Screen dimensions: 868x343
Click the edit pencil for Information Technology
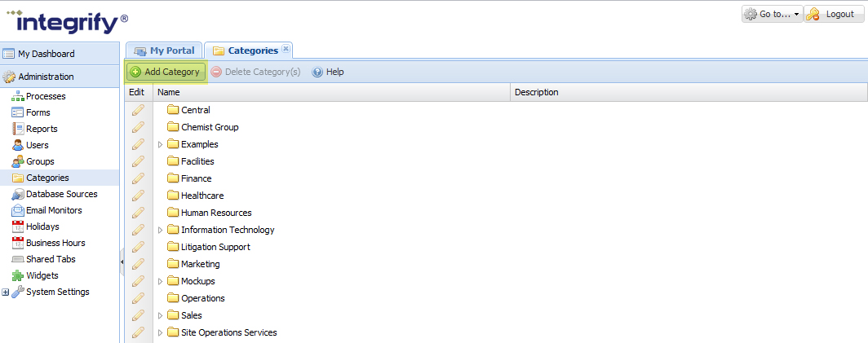coord(139,230)
